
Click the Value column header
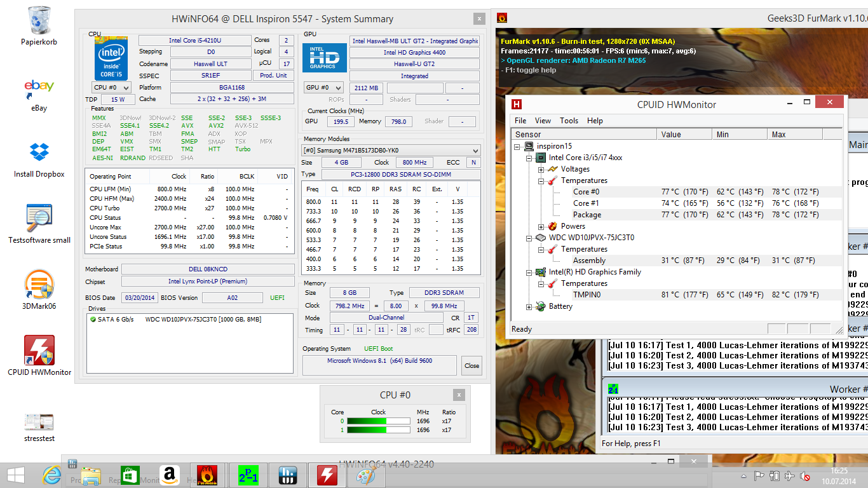pos(684,134)
